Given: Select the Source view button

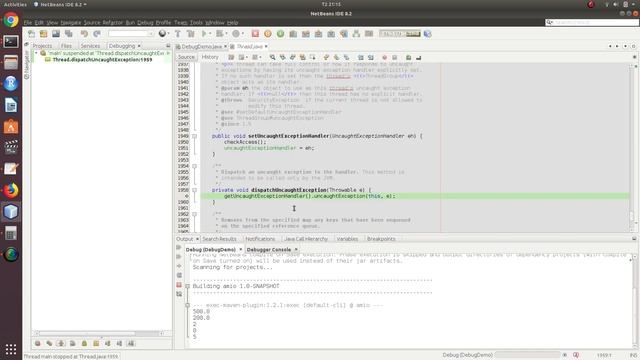Looking at the screenshot, I should click(x=186, y=57).
